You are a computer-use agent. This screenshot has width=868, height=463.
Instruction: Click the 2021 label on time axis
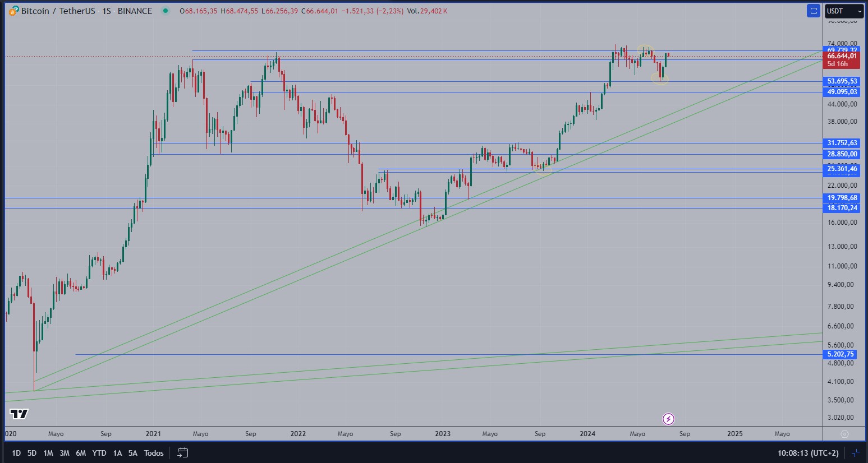153,434
